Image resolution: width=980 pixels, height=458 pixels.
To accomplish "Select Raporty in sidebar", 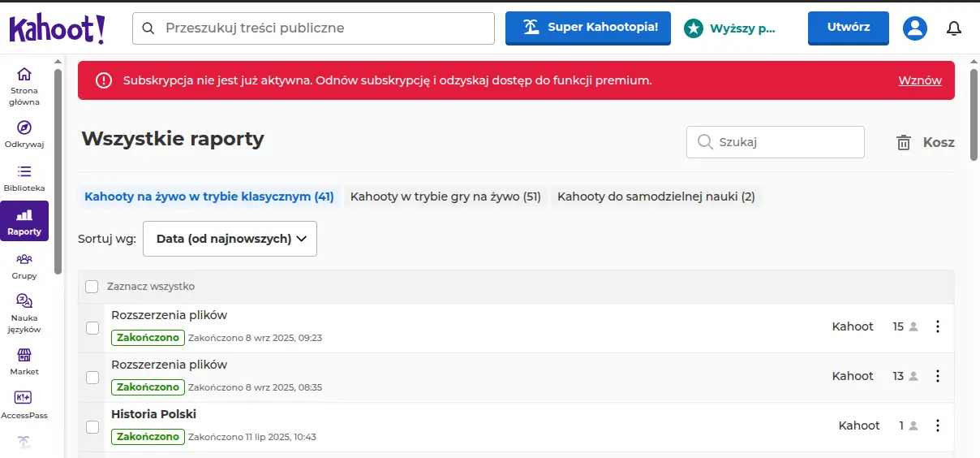I will pos(24,222).
